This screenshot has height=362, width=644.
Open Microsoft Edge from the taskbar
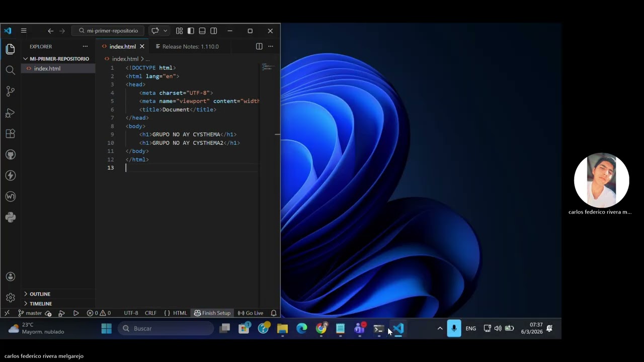pyautogui.click(x=302, y=328)
